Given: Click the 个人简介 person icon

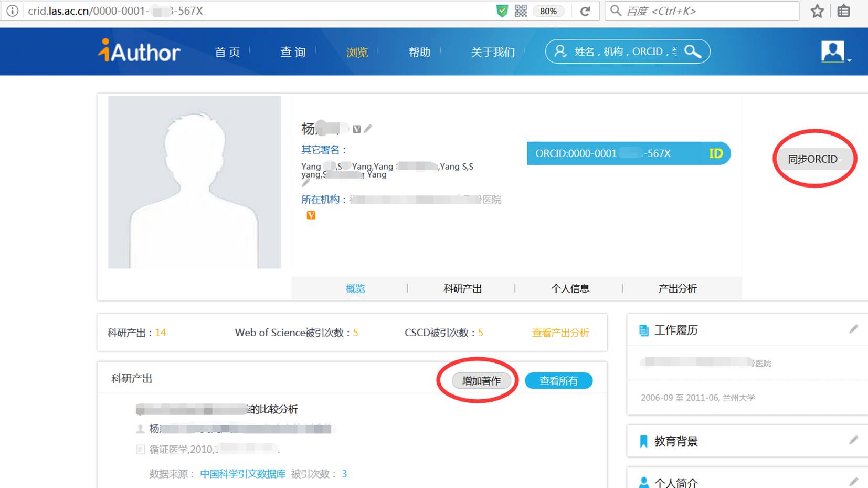Looking at the screenshot, I should (643, 483).
